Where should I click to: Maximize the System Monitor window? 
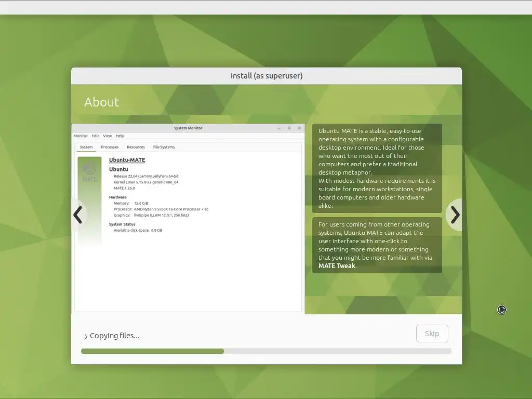(289, 128)
